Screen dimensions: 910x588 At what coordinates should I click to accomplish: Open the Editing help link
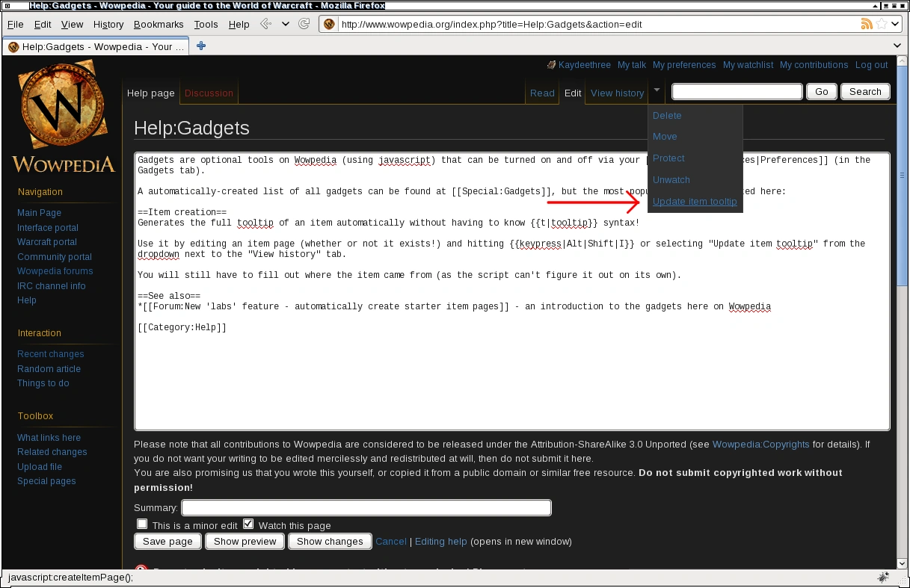click(440, 541)
